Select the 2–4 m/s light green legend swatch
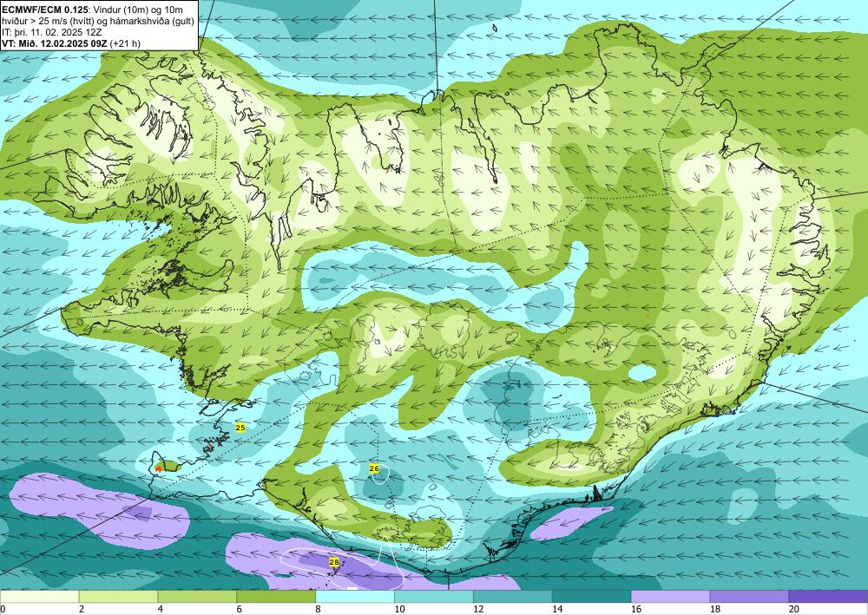868x615 pixels. pos(118,597)
